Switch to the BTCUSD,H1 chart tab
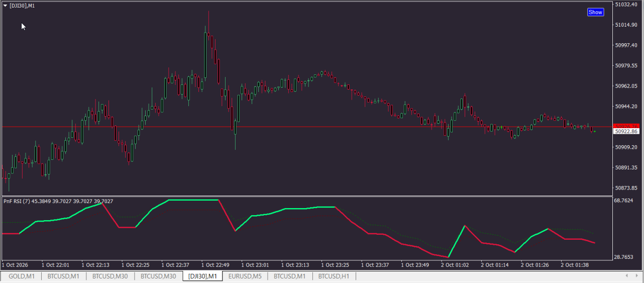 pos(334,276)
